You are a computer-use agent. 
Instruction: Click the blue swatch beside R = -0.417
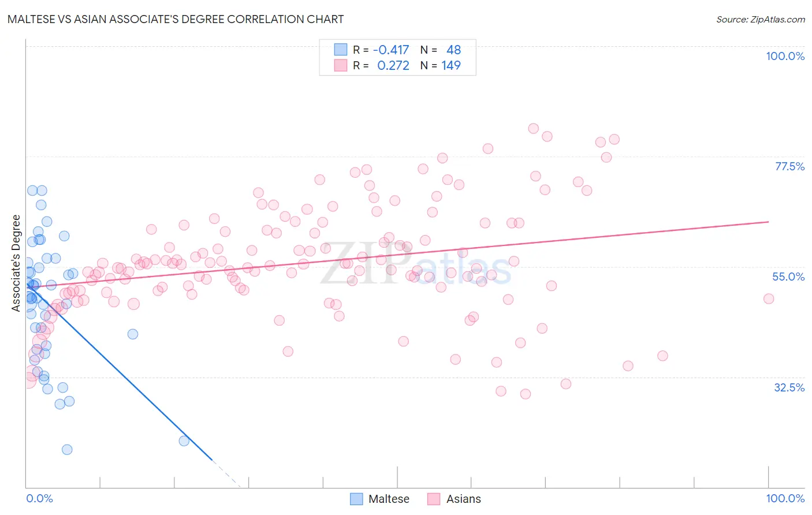click(x=341, y=50)
